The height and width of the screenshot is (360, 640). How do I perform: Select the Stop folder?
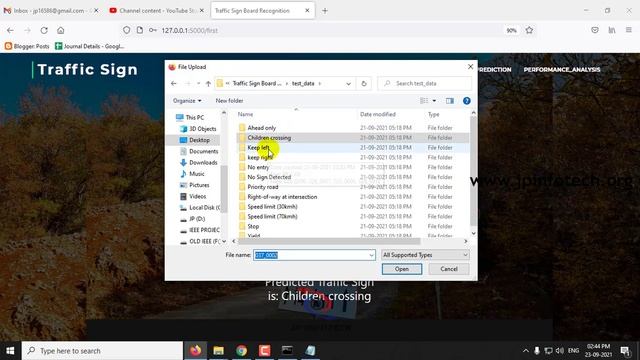(x=253, y=226)
